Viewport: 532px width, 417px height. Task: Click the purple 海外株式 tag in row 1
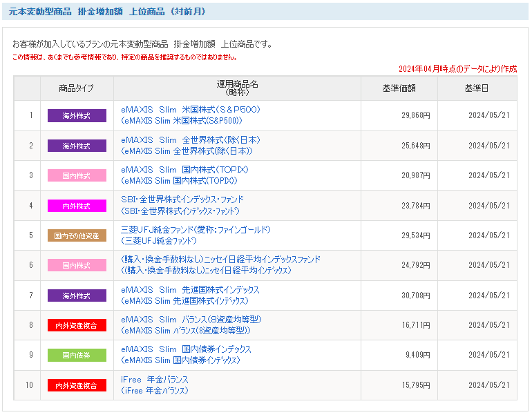coord(77,115)
